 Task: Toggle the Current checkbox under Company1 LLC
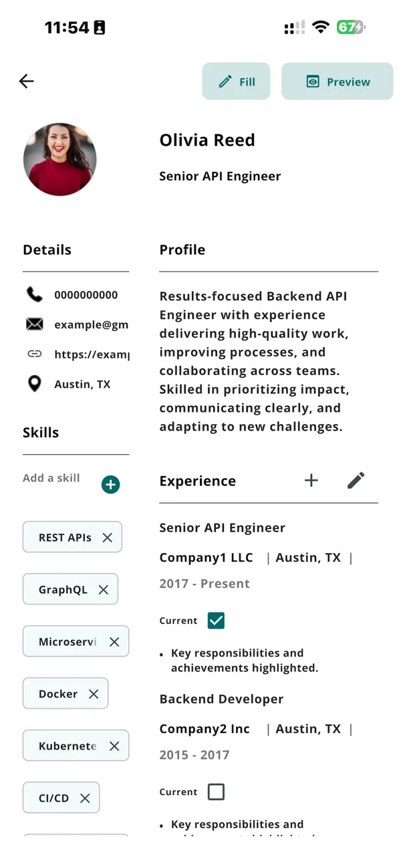pyautogui.click(x=216, y=621)
